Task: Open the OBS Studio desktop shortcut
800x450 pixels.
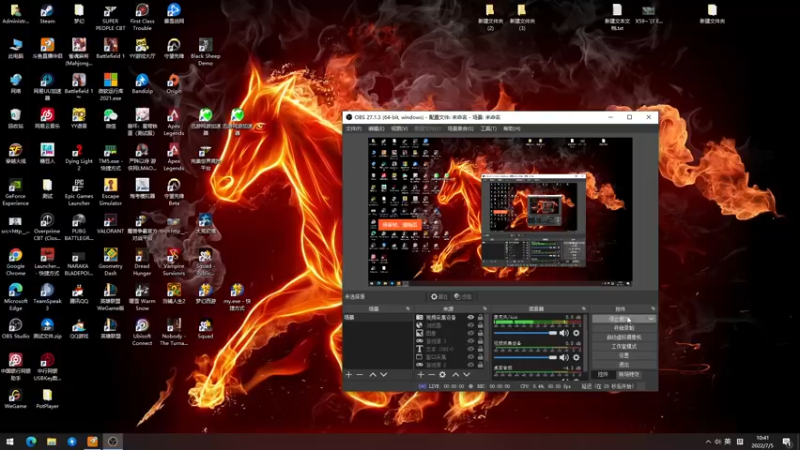Action: click(x=15, y=329)
